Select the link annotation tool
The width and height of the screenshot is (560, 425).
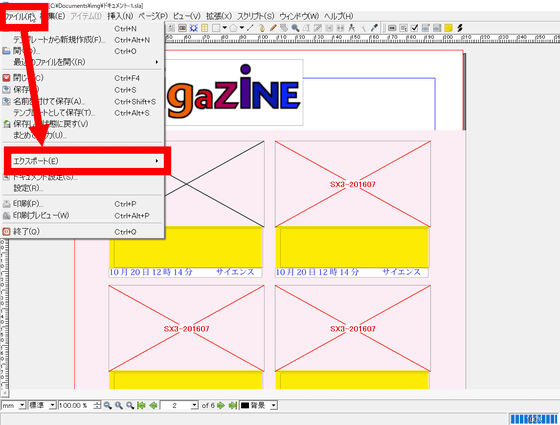point(460,28)
